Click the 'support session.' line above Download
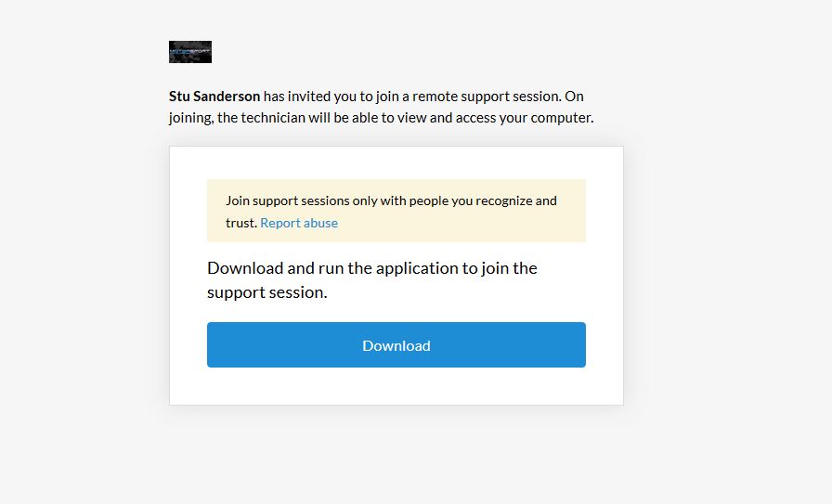Viewport: 832px width, 504px height. point(266,292)
